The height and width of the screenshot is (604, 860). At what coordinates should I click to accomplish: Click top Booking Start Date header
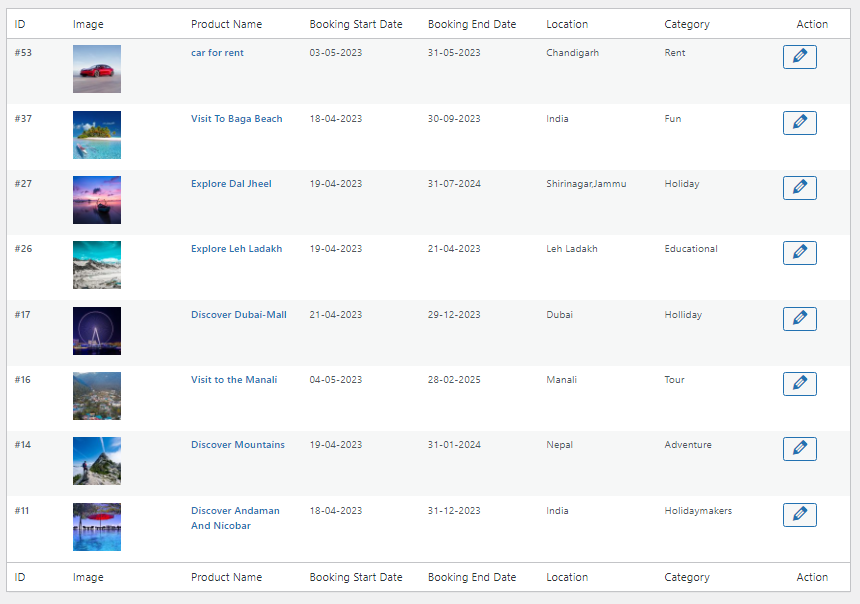click(356, 24)
